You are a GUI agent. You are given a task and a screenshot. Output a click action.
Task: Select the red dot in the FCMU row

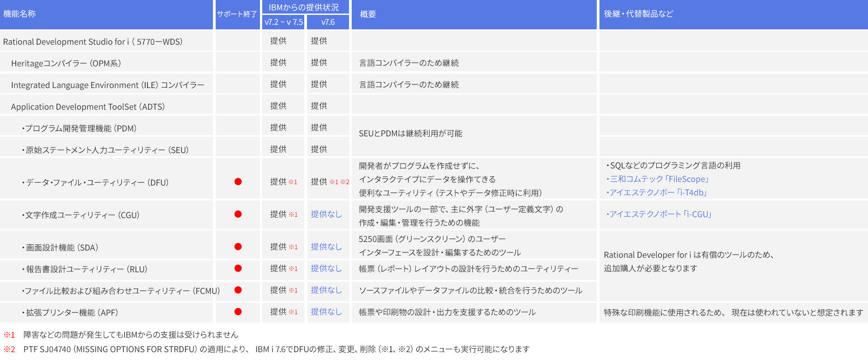238,290
